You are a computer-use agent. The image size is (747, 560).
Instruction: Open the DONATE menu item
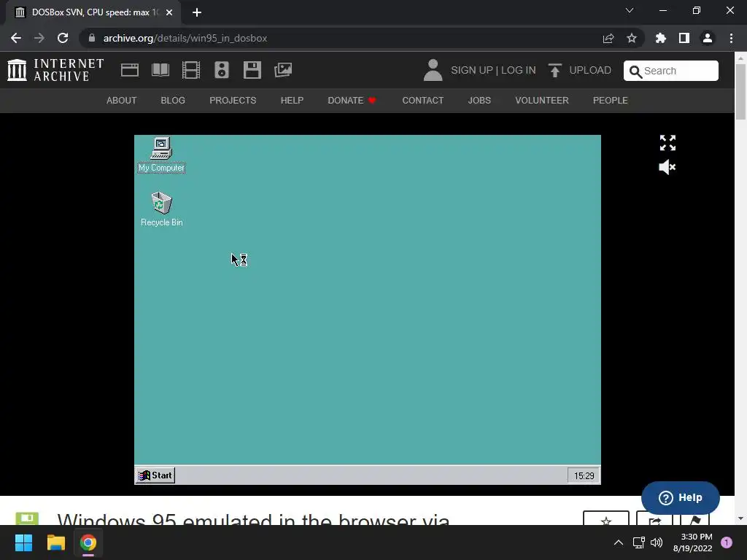352,101
